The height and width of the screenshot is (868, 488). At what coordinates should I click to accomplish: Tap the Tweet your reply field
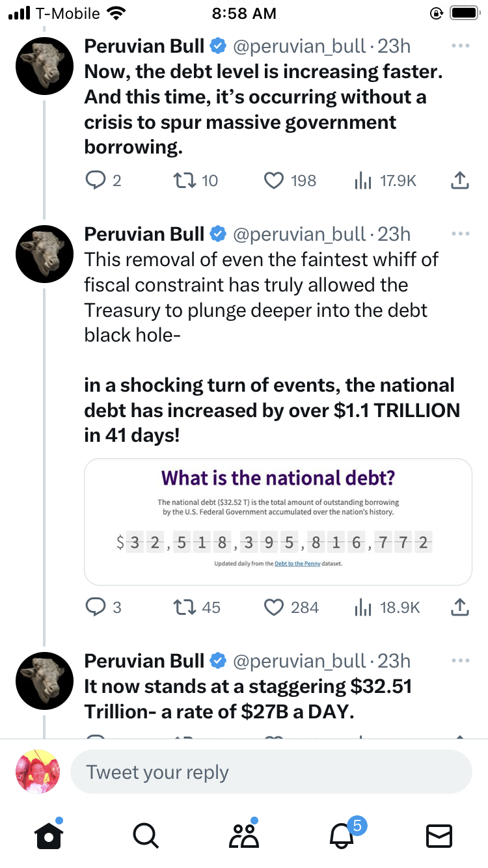tap(271, 772)
